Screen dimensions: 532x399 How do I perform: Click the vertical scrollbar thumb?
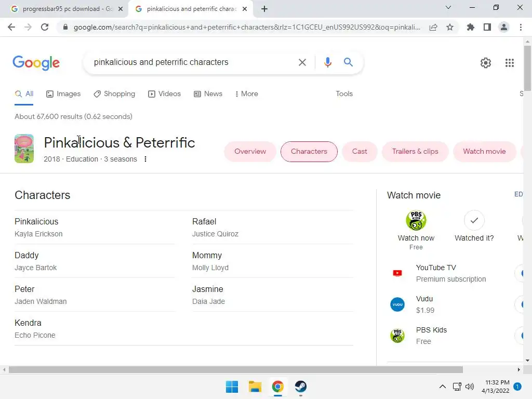point(527,68)
